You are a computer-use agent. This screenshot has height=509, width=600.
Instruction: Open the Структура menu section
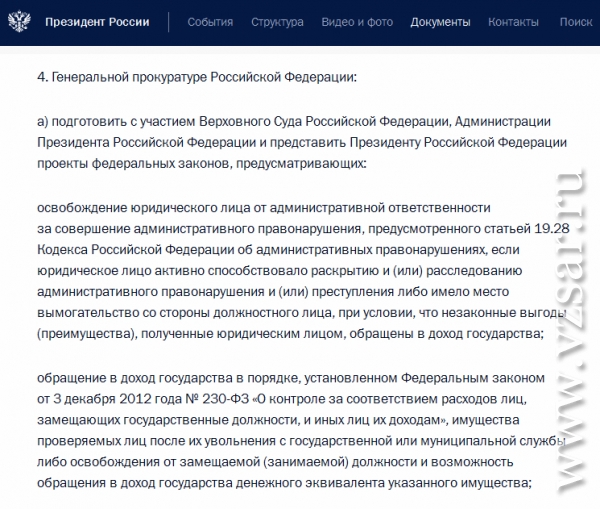click(277, 22)
